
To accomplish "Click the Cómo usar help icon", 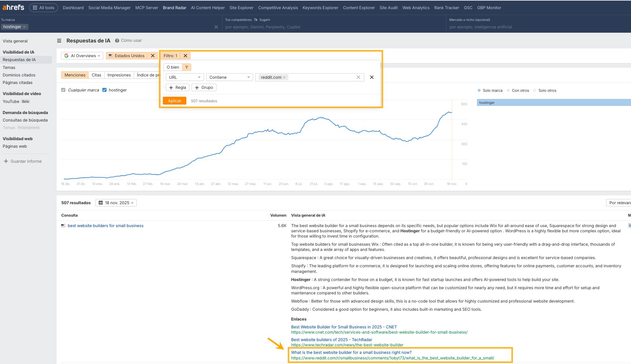I will [117, 41].
